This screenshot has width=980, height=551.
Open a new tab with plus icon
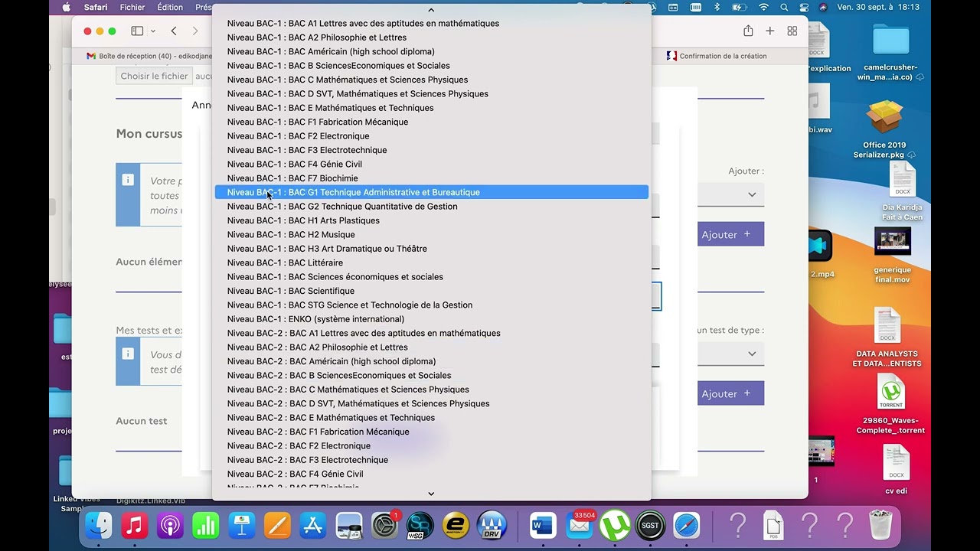point(770,31)
